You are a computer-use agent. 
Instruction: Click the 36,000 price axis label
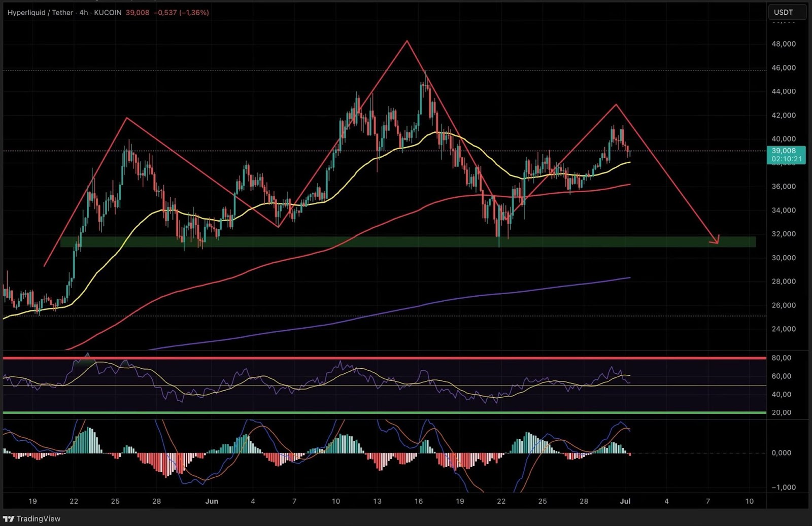click(784, 186)
